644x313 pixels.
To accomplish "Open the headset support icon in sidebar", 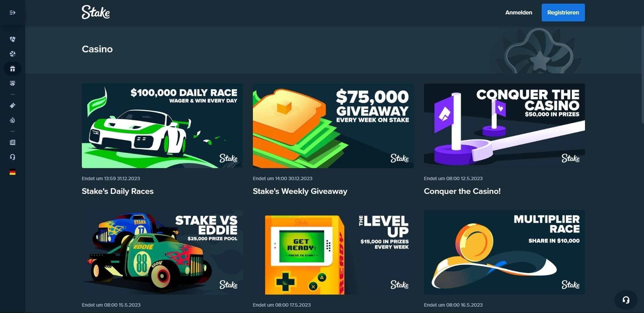I will (12, 157).
